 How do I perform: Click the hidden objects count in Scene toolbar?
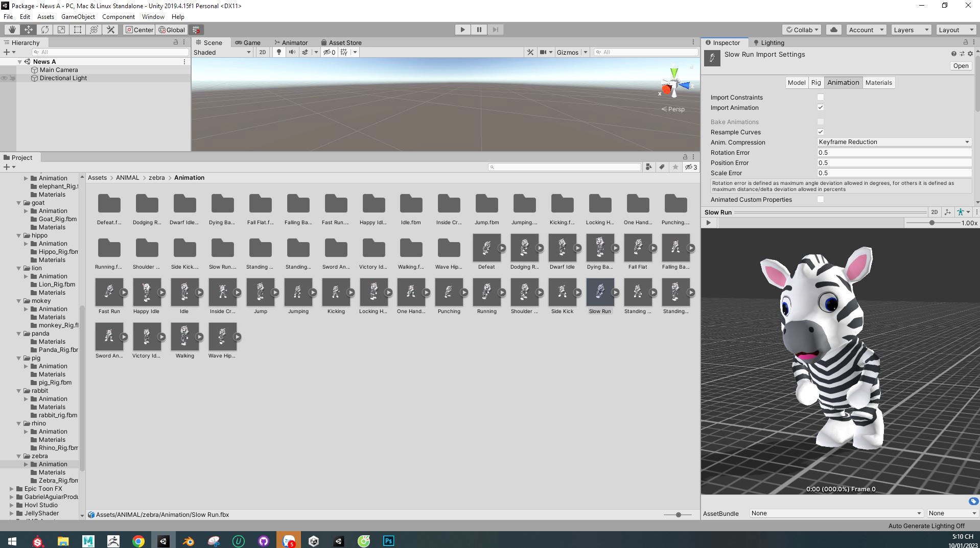point(329,52)
